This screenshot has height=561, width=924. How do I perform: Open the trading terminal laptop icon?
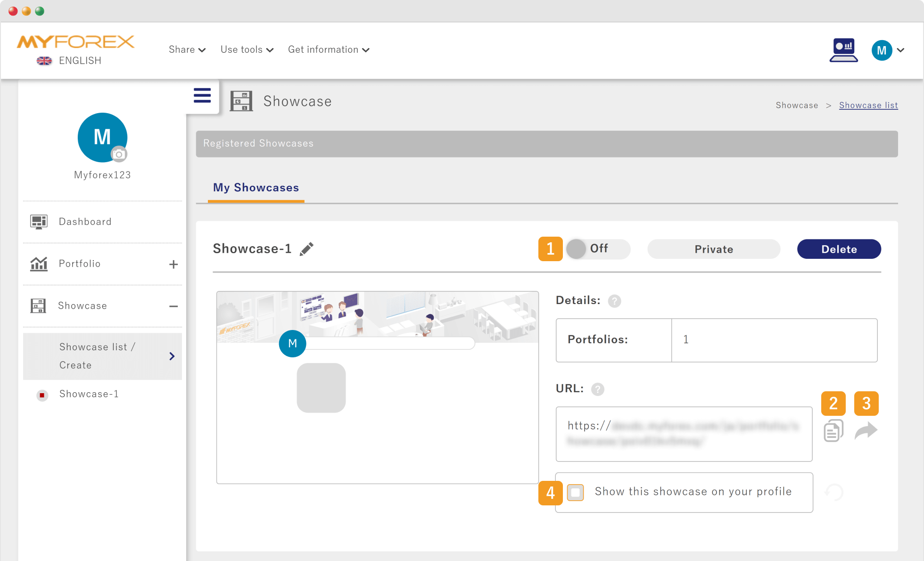pyautogui.click(x=843, y=50)
